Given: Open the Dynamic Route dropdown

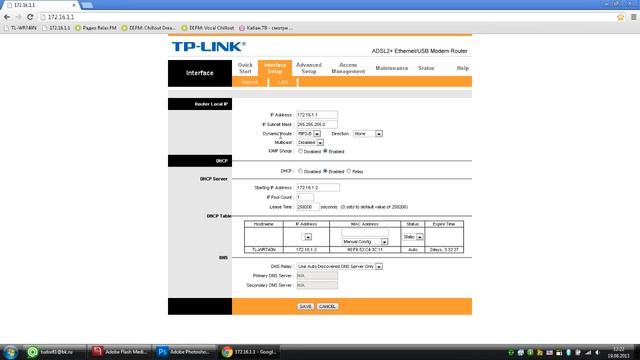Looking at the screenshot, I should 309,133.
